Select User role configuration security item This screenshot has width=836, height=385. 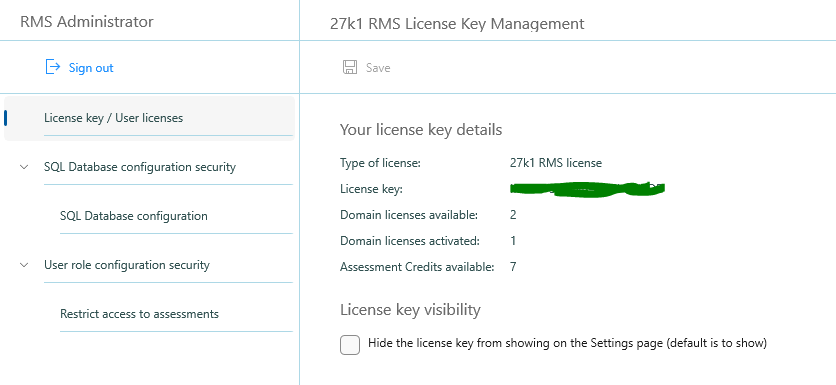pyautogui.click(x=127, y=265)
